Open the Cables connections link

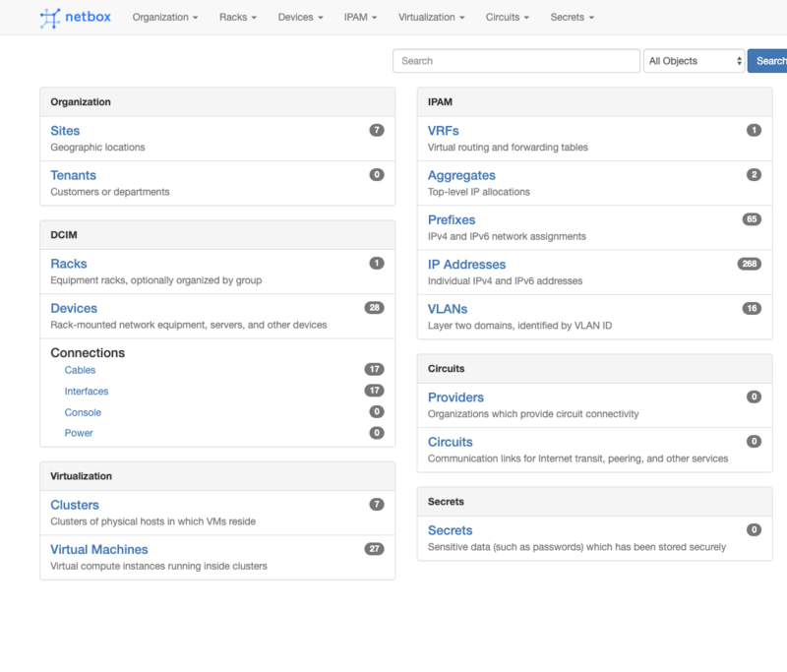(79, 370)
